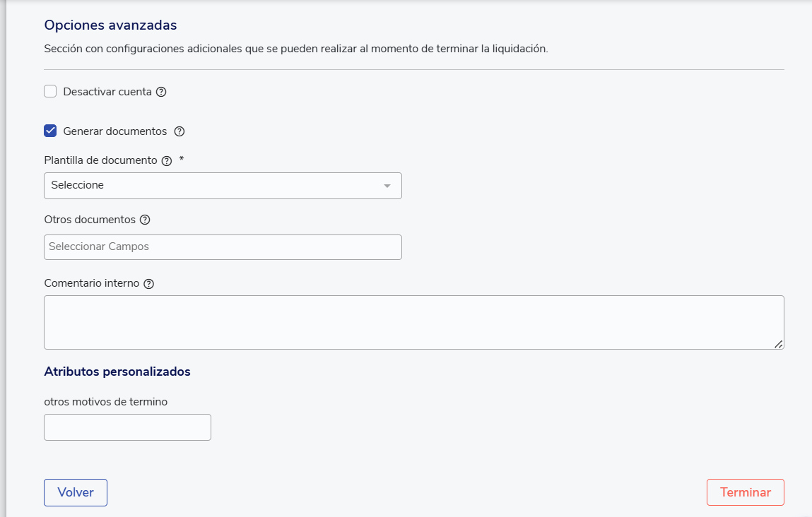
Task: Click the Desactivar cuenta label text
Action: [107, 92]
